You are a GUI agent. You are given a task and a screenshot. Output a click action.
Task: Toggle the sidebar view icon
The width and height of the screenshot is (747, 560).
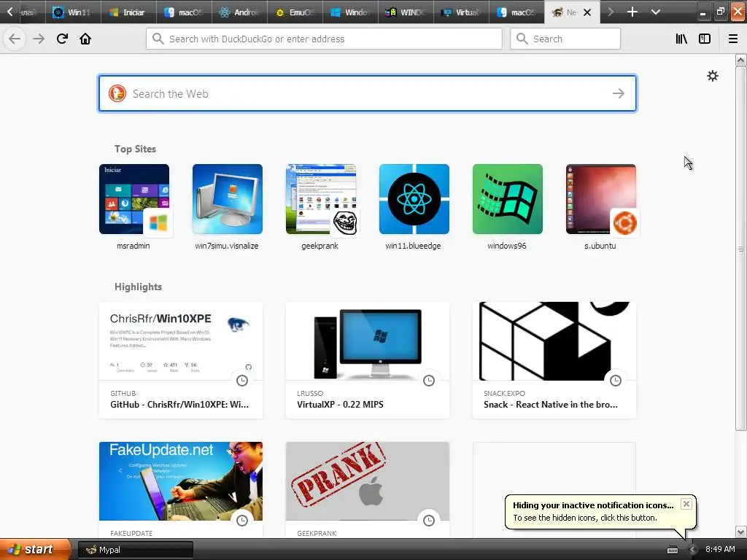click(705, 39)
